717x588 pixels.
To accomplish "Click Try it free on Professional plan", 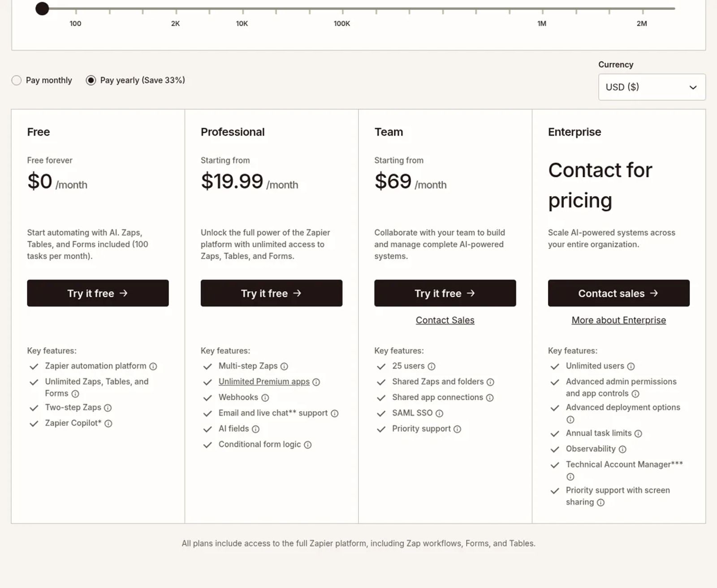I will pyautogui.click(x=272, y=294).
